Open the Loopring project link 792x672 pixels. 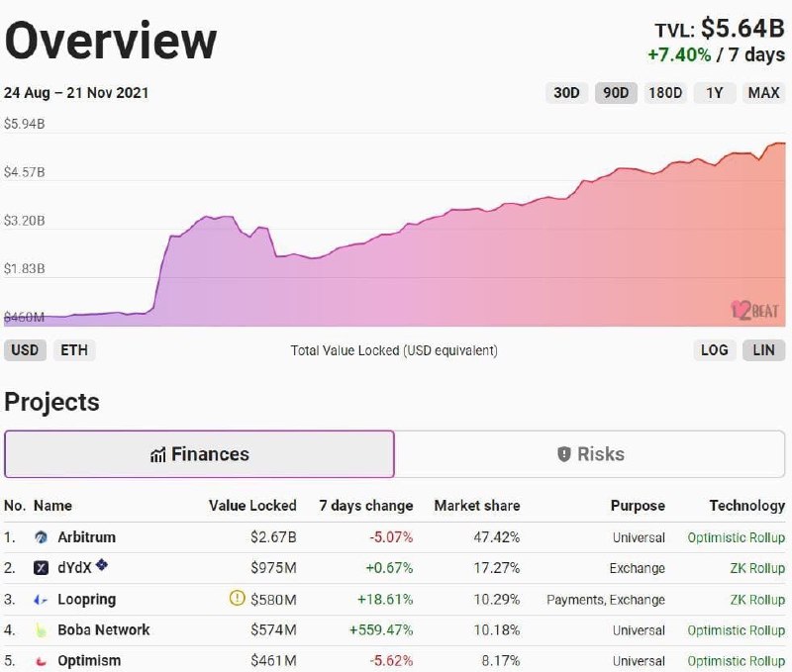(x=86, y=600)
